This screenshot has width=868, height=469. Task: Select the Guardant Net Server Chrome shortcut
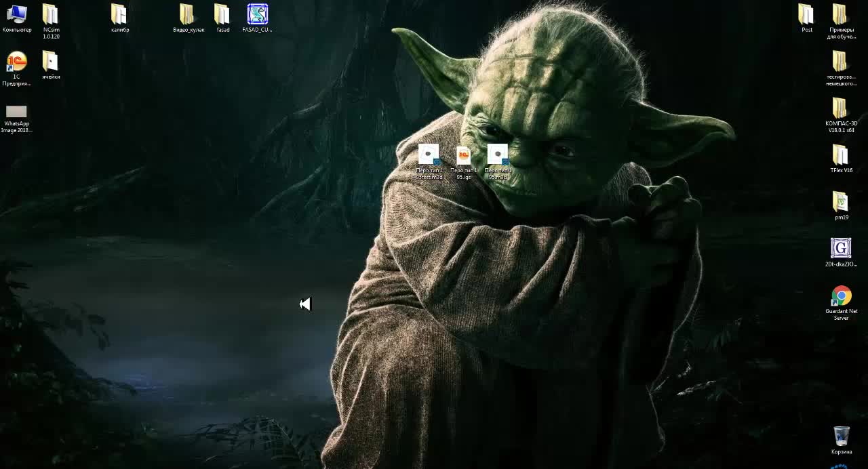click(x=841, y=304)
